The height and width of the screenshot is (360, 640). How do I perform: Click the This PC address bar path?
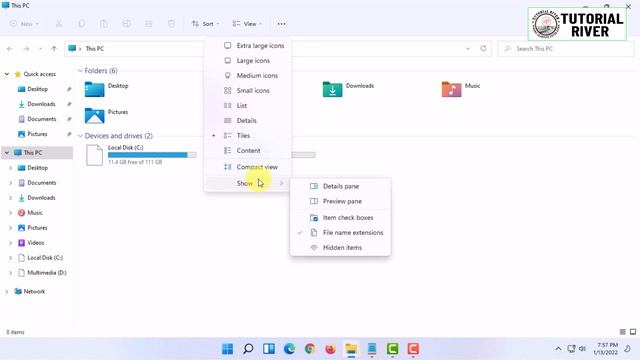coord(95,49)
